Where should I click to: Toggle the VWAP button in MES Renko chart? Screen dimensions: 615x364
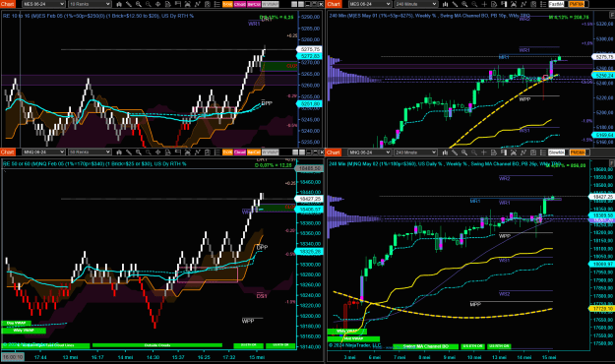pyautogui.click(x=271, y=4)
